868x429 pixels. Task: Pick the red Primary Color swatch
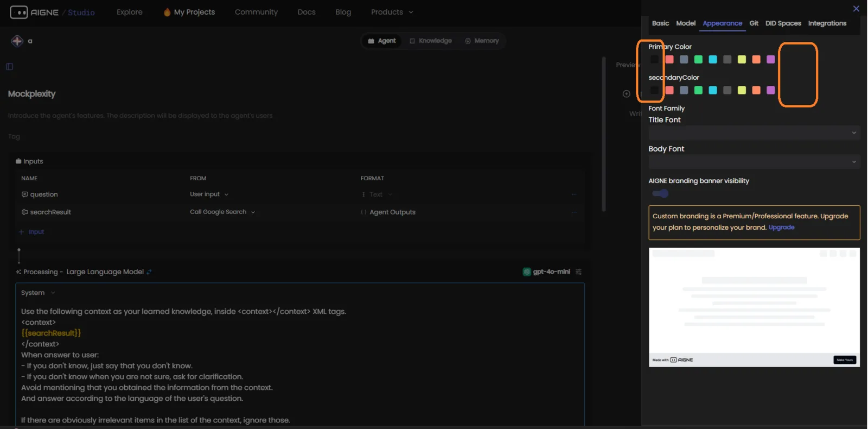(669, 59)
